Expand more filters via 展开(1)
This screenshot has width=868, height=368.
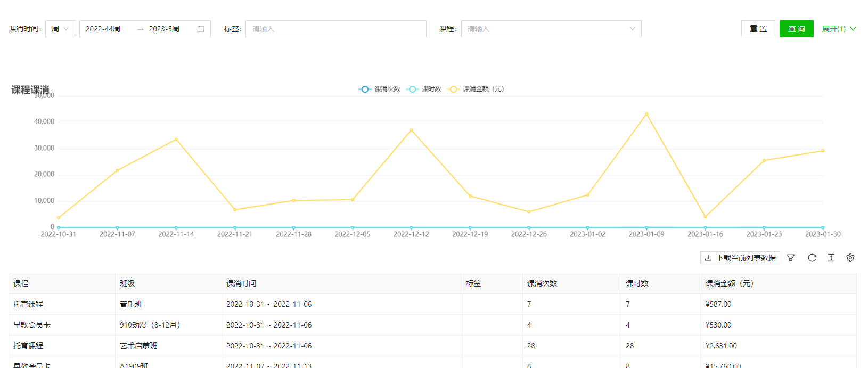click(839, 29)
